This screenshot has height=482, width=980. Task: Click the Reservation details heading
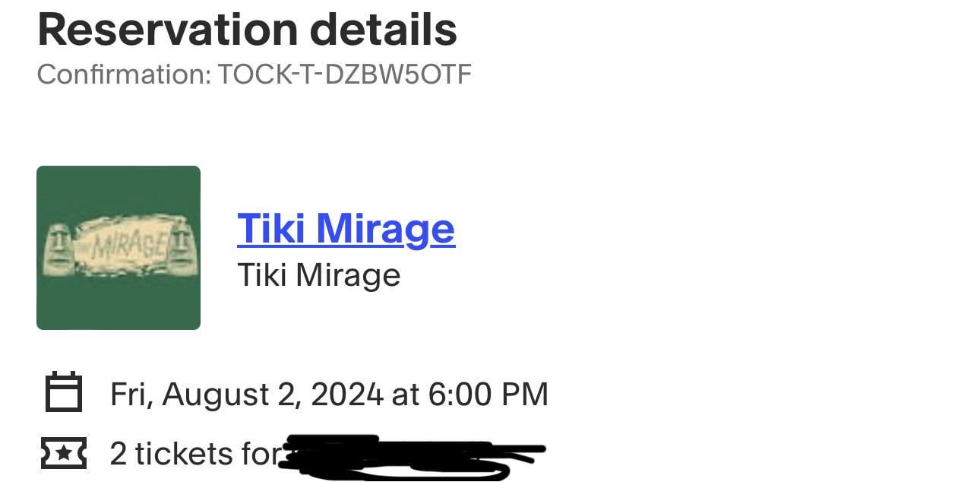click(x=247, y=30)
